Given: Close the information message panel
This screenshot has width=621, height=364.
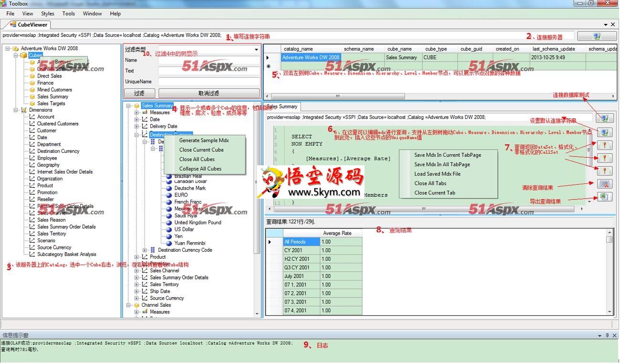Looking at the screenshot, I should coord(614,335).
